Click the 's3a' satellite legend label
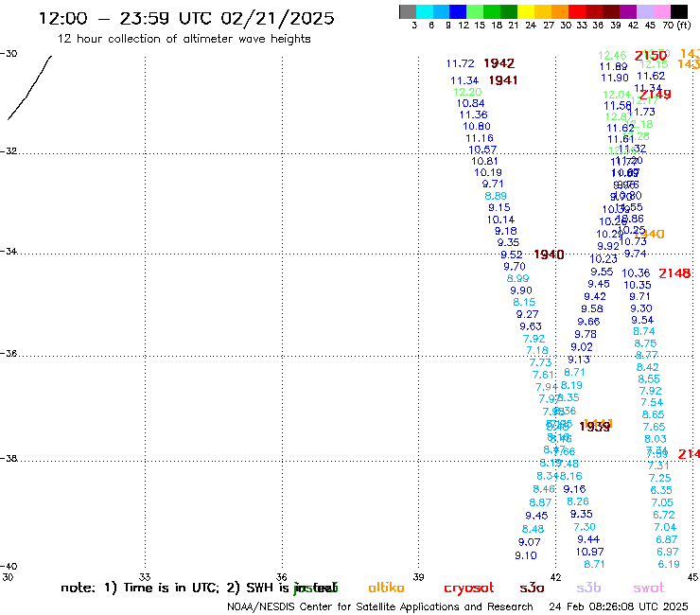The height and width of the screenshot is (615, 700). [x=533, y=588]
